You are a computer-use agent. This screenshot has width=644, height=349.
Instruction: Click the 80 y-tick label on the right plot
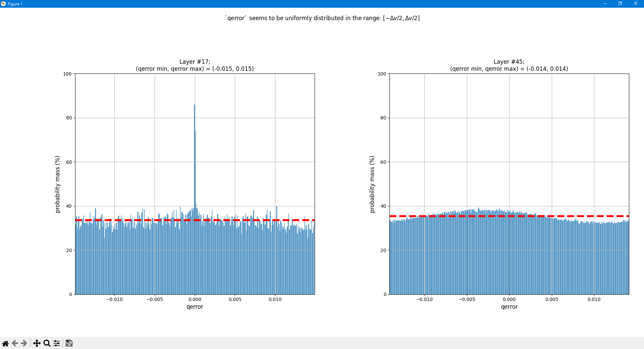383,118
